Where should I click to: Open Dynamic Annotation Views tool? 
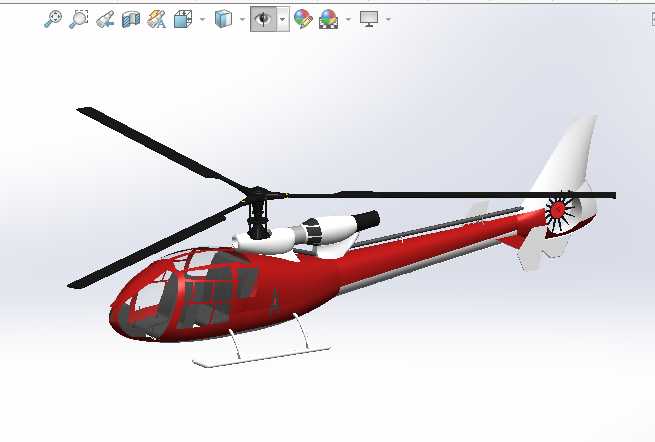[x=156, y=19]
